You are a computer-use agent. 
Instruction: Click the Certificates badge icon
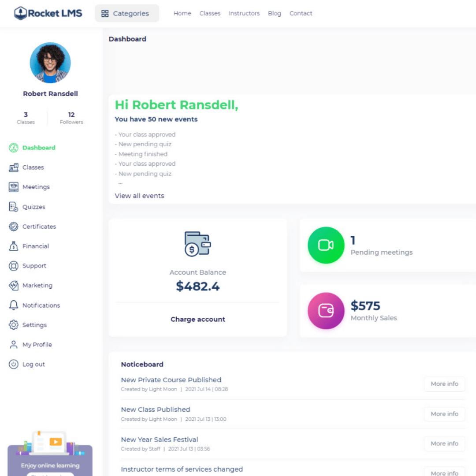(x=13, y=227)
